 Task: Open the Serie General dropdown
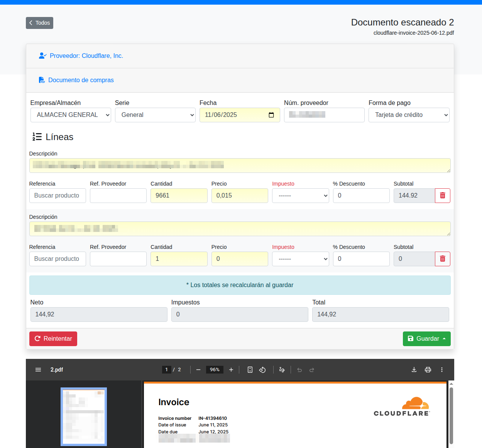(155, 115)
